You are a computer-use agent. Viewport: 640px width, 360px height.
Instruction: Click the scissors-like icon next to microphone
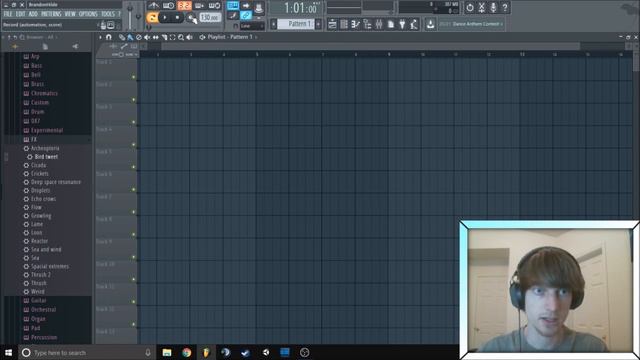tap(482, 7)
